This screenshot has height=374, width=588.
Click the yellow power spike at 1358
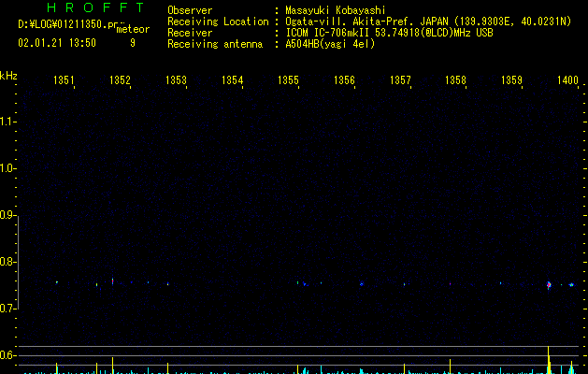[x=450, y=367]
